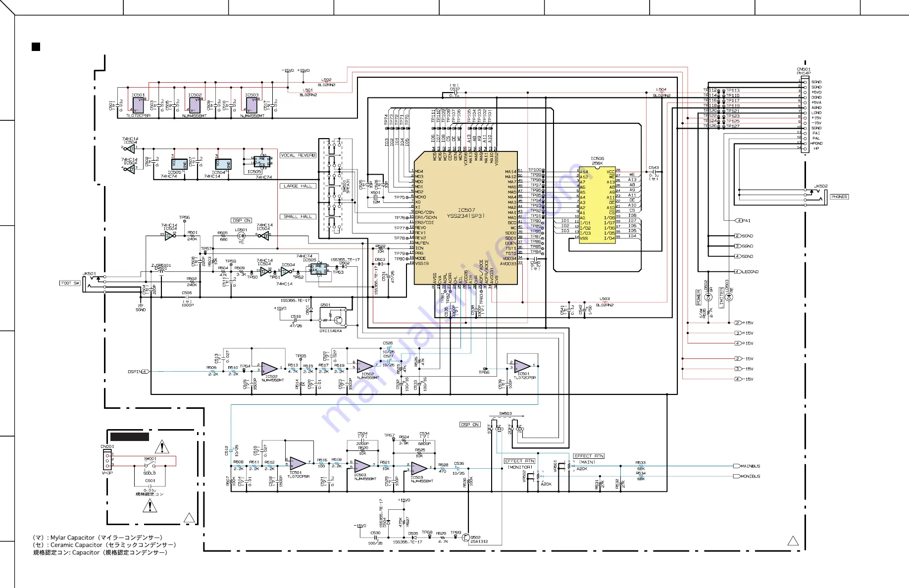909x588 pixels.
Task: Select the L502 BL02RN2 inductor label
Action: [326, 82]
